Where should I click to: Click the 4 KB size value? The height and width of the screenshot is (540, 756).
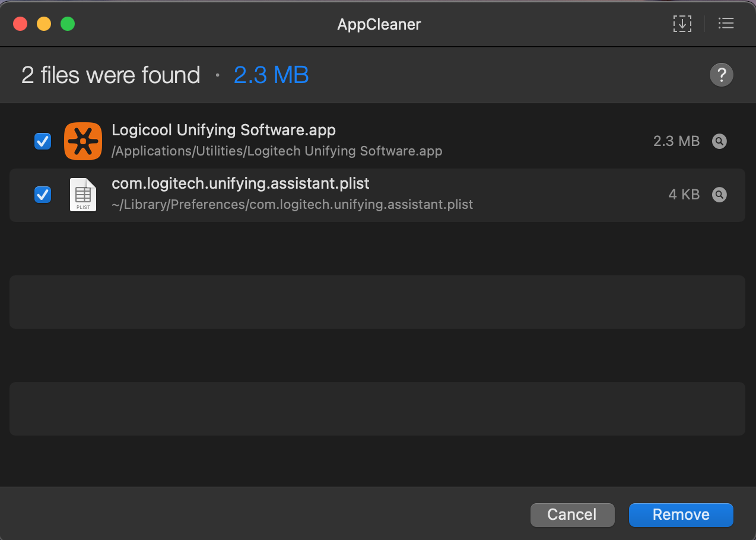pos(684,195)
